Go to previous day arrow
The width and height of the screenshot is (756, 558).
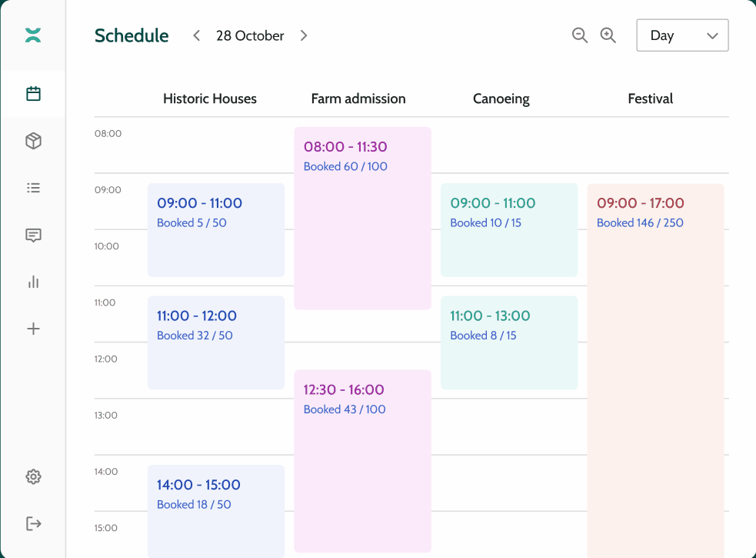[197, 35]
